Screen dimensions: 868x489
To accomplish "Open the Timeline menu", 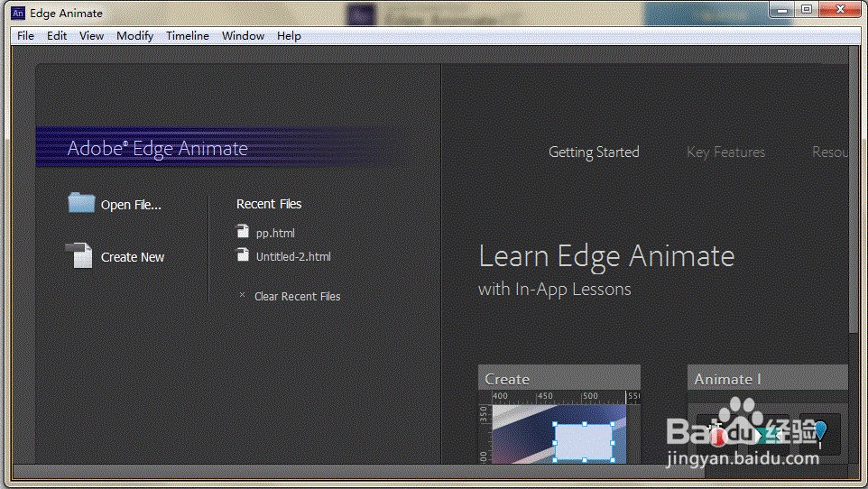I will pyautogui.click(x=188, y=36).
